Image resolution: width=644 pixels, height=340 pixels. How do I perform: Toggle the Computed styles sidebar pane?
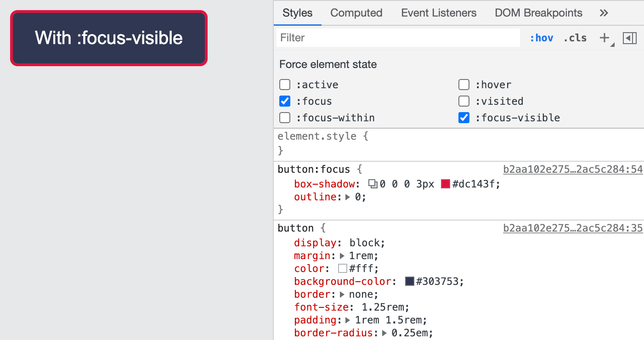pyautogui.click(x=630, y=38)
